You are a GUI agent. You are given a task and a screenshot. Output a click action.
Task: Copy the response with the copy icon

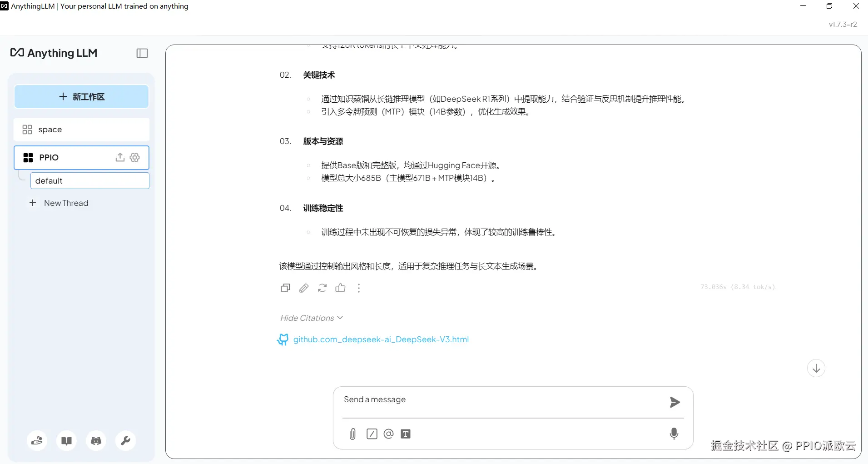tap(285, 288)
